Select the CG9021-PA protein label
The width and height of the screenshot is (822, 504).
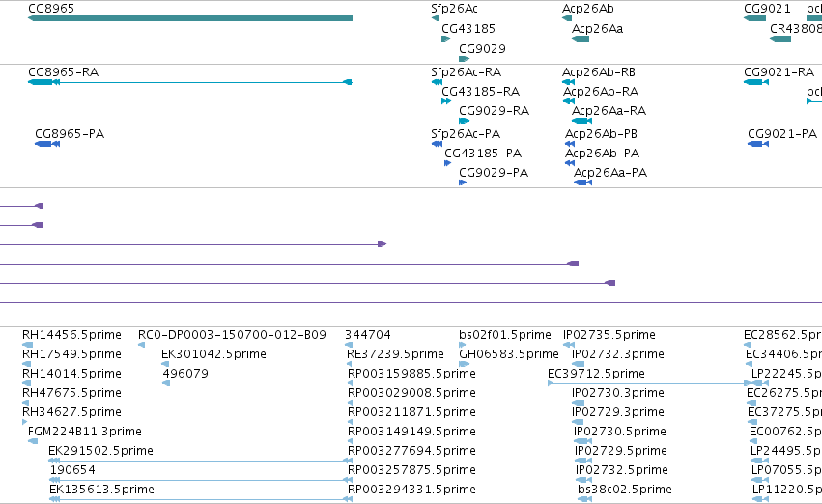point(782,134)
